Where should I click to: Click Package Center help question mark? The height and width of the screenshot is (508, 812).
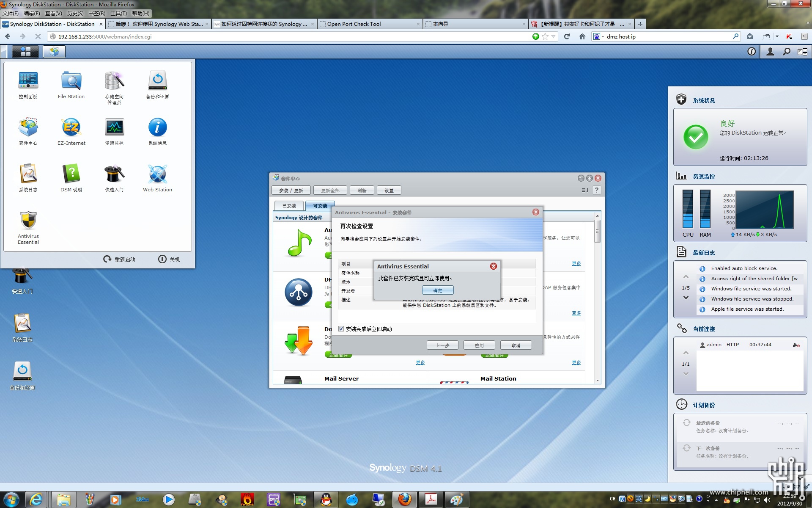tap(596, 190)
